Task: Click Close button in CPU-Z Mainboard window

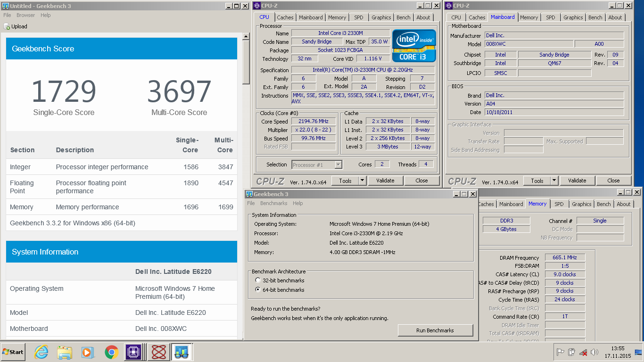Action: [614, 181]
